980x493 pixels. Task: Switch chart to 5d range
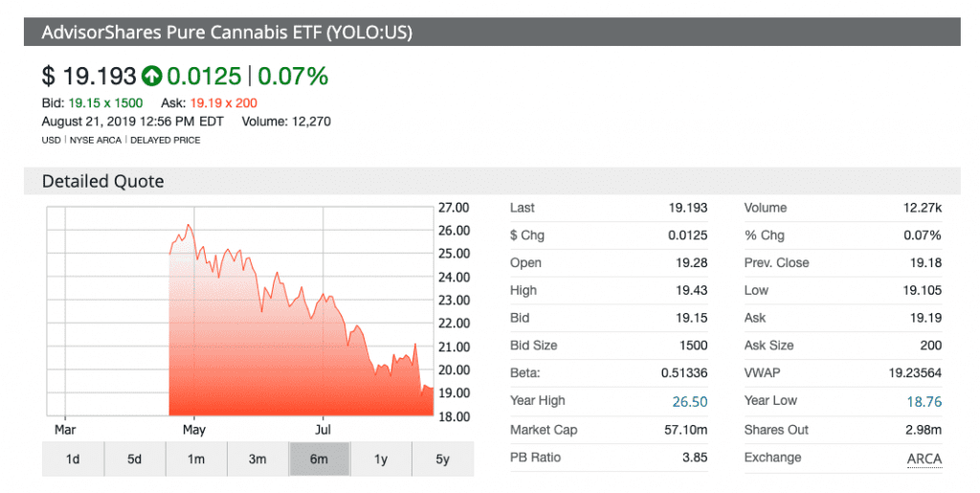click(134, 459)
